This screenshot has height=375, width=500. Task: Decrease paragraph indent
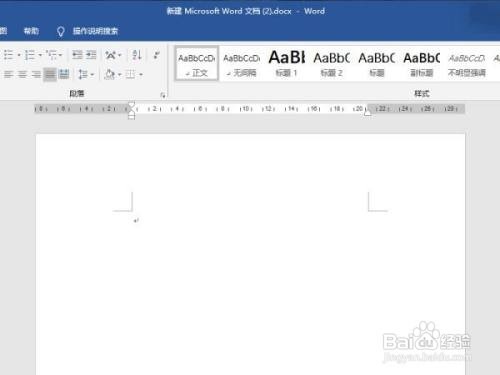tap(77, 55)
